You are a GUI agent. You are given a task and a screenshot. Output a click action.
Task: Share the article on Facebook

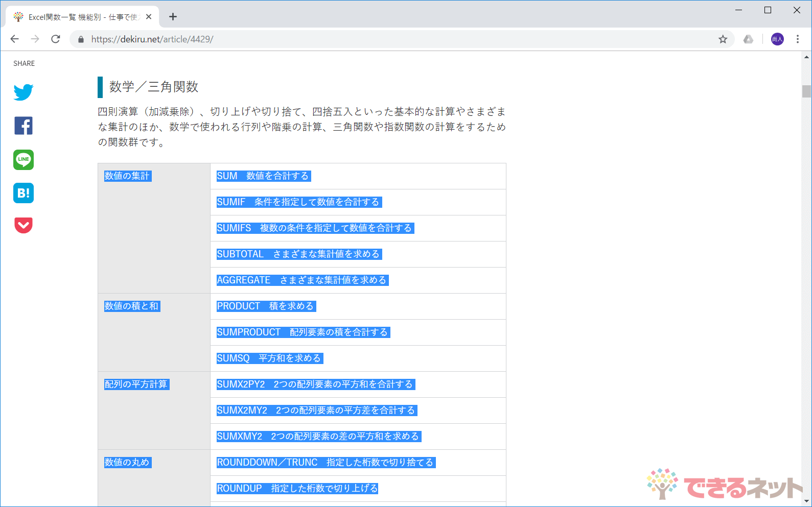(24, 126)
